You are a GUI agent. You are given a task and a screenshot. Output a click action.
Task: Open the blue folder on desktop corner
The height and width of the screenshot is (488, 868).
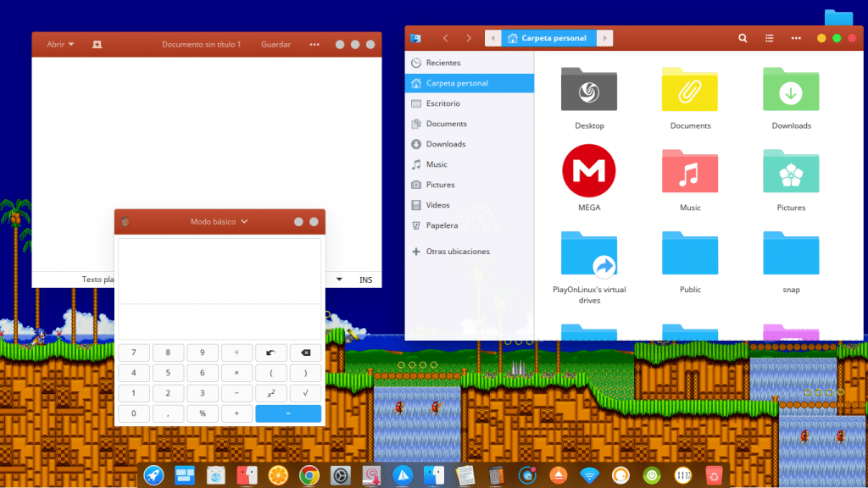click(x=838, y=17)
